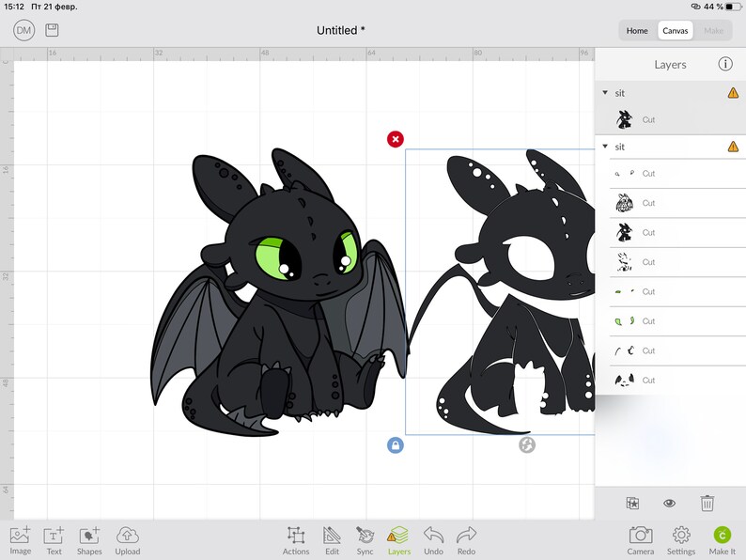Tap the 15:12 clock in status bar

(x=14, y=7)
